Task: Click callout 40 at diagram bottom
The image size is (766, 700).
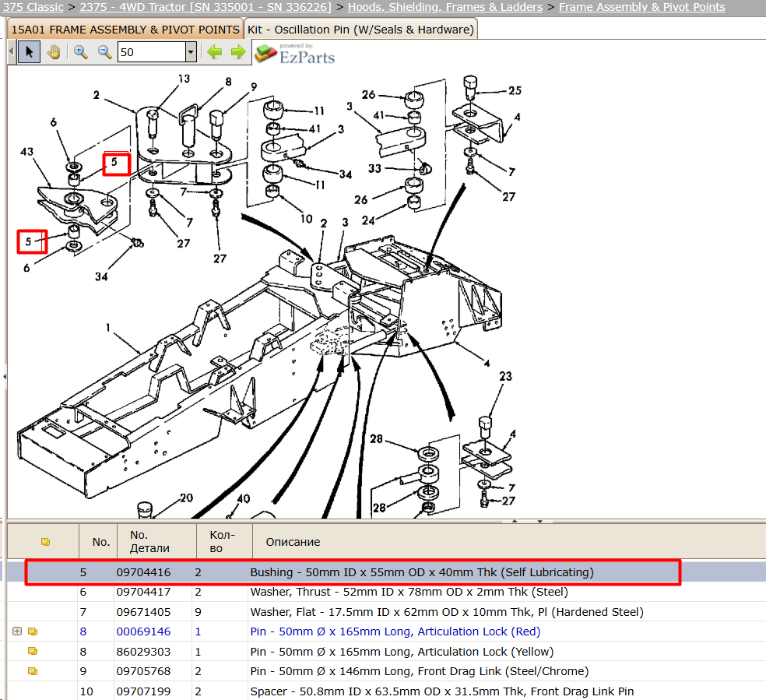Action: 244,499
